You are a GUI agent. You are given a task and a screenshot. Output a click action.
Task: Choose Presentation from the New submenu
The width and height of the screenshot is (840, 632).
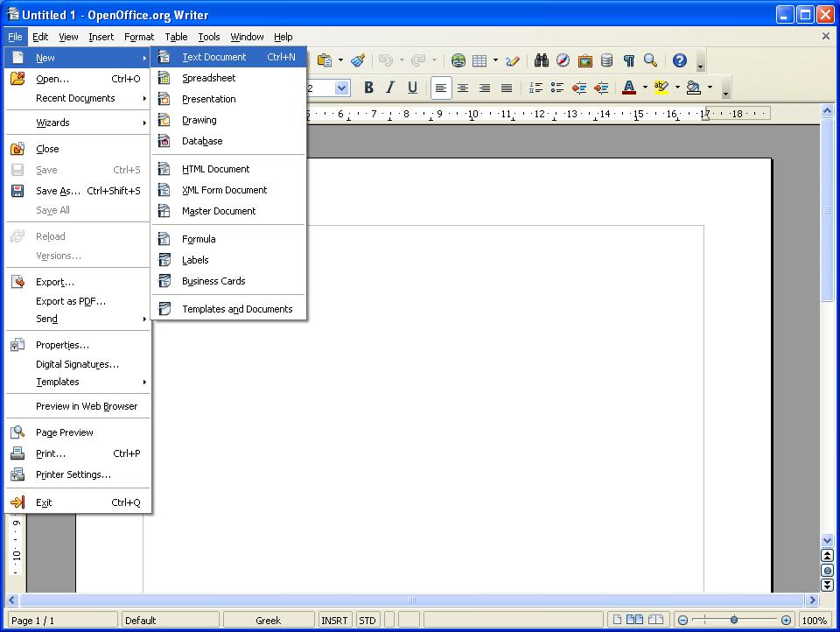tap(228, 99)
